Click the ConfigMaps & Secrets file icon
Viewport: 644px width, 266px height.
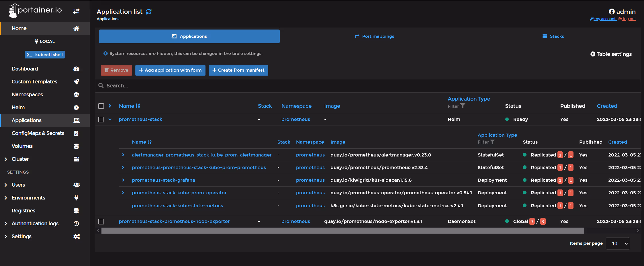[x=76, y=133]
